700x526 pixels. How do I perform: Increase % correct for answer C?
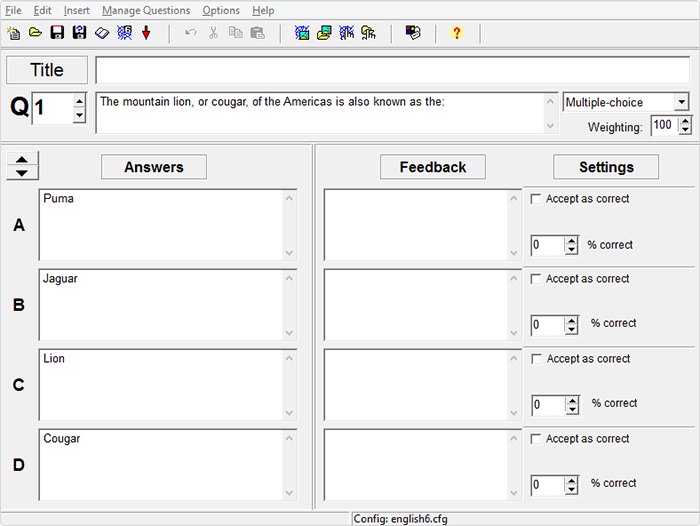pyautogui.click(x=572, y=401)
